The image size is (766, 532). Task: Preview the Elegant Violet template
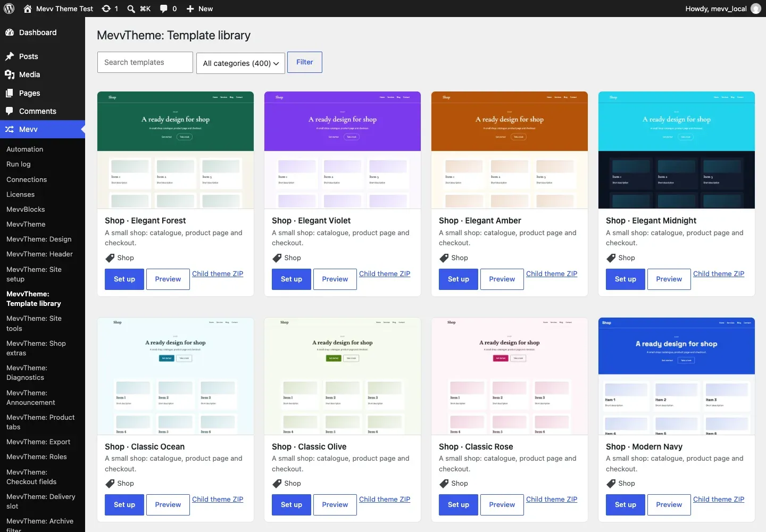pyautogui.click(x=335, y=279)
